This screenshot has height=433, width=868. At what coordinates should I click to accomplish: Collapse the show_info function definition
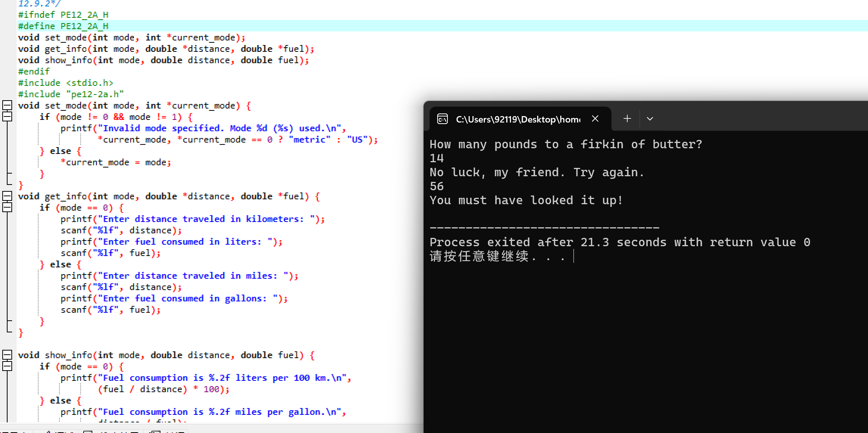[x=7, y=355]
